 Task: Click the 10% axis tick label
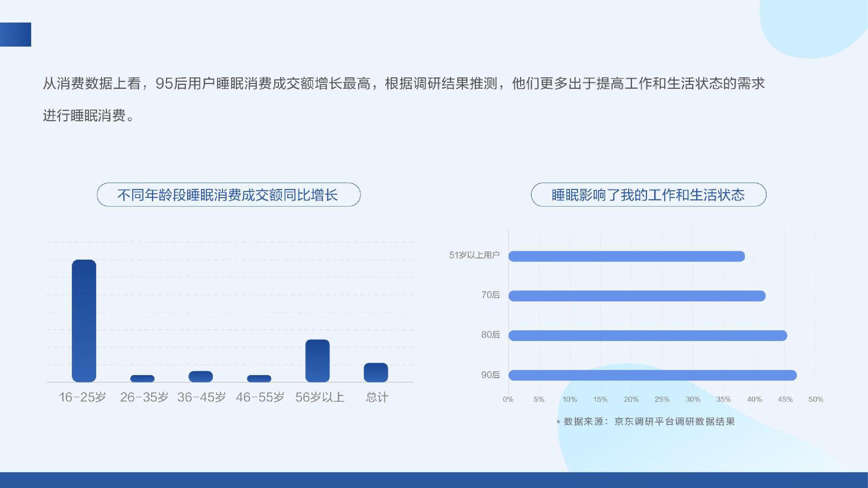(x=570, y=399)
